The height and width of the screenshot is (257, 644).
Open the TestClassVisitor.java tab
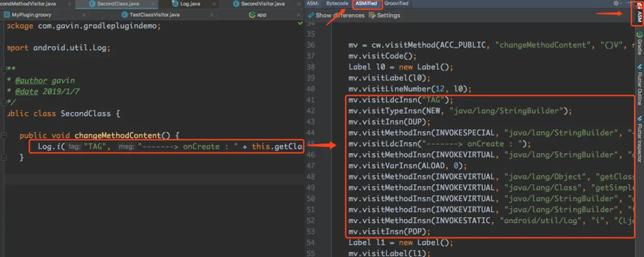point(154,15)
